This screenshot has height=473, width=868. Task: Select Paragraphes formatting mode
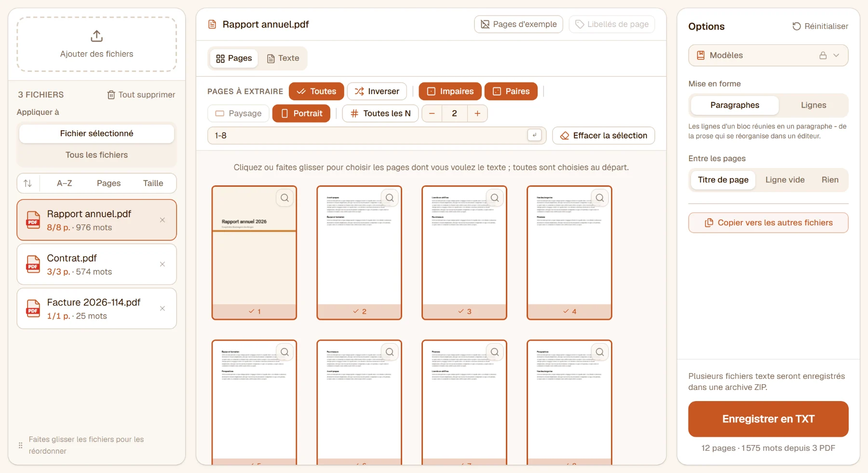[x=734, y=105]
